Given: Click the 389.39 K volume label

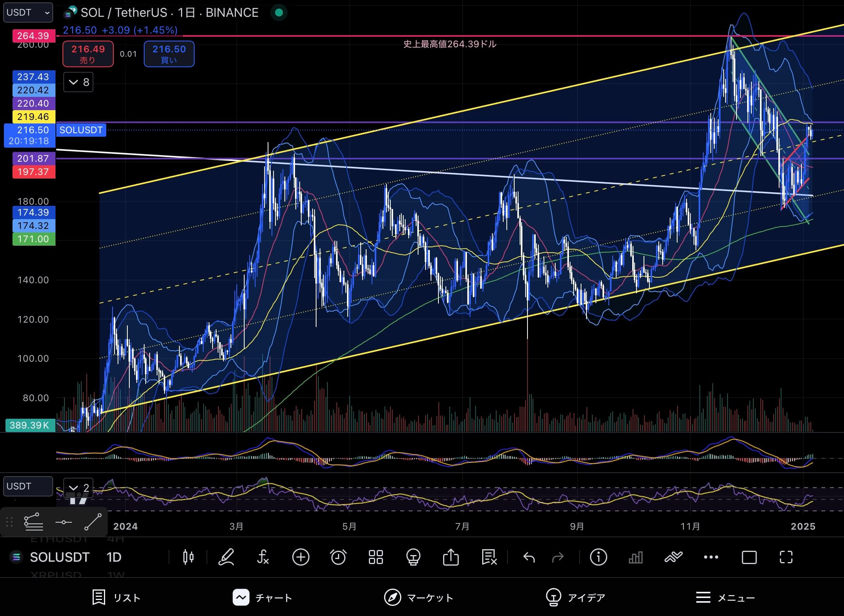Looking at the screenshot, I should point(30,425).
